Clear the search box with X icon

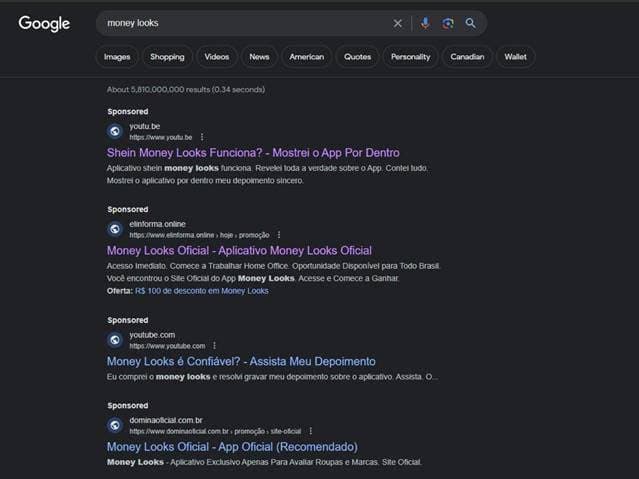click(x=398, y=23)
